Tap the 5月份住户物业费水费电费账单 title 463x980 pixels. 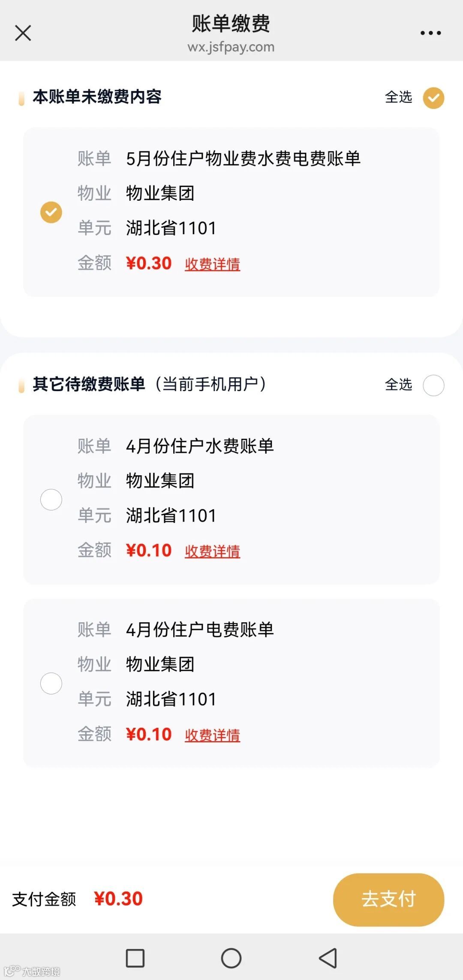(x=243, y=159)
